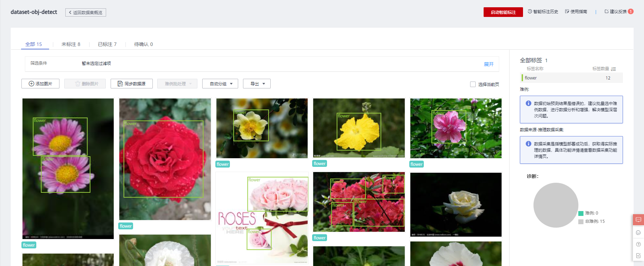Viewport: 644px width, 266px height.
Task: Select the 待确认 0 tab
Action: click(x=143, y=44)
